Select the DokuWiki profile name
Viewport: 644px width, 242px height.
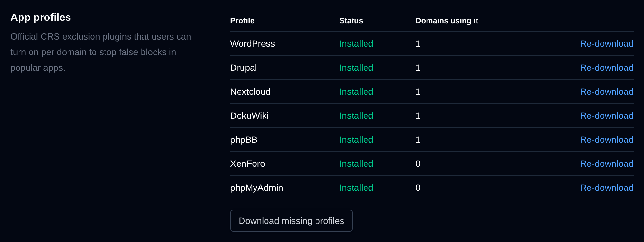(249, 116)
